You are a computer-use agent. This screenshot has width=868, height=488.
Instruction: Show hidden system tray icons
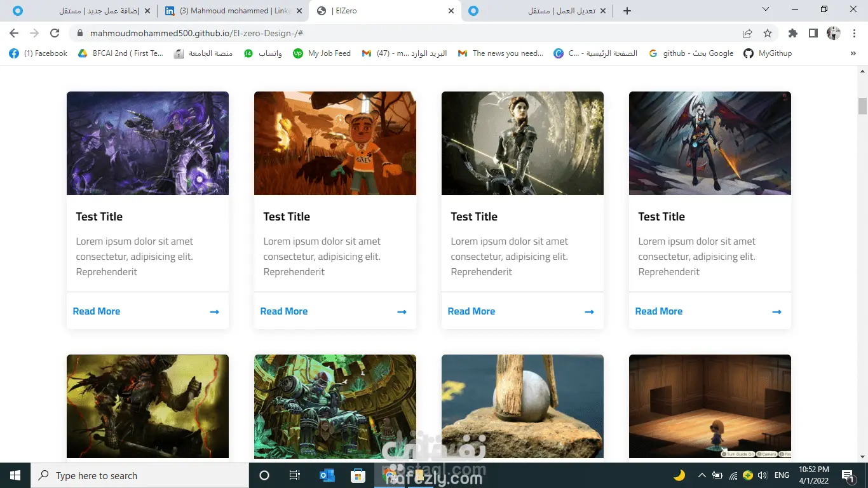coord(702,475)
